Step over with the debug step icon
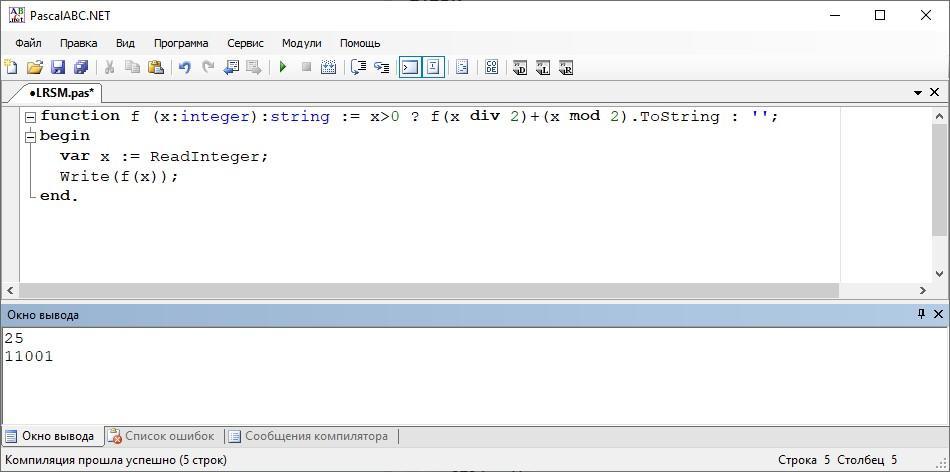 point(359,67)
